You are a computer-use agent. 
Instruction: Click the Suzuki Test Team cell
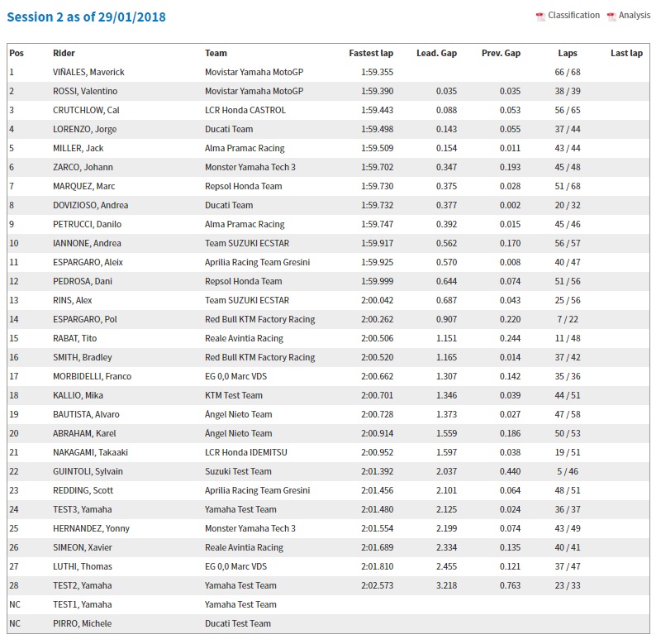(x=238, y=471)
